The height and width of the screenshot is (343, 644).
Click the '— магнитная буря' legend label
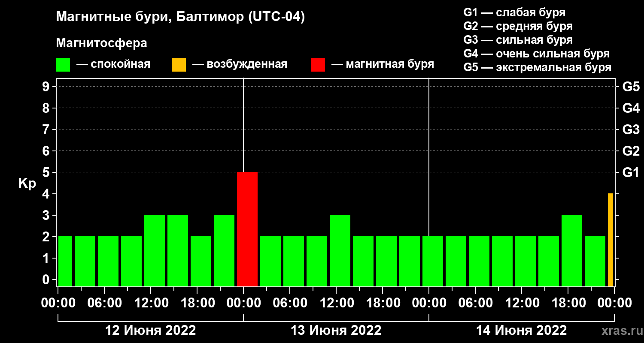[x=383, y=65]
